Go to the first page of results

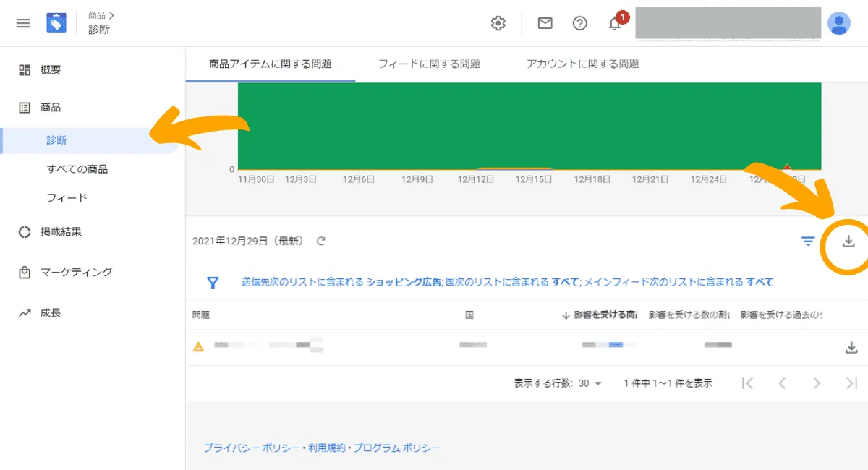coord(748,383)
